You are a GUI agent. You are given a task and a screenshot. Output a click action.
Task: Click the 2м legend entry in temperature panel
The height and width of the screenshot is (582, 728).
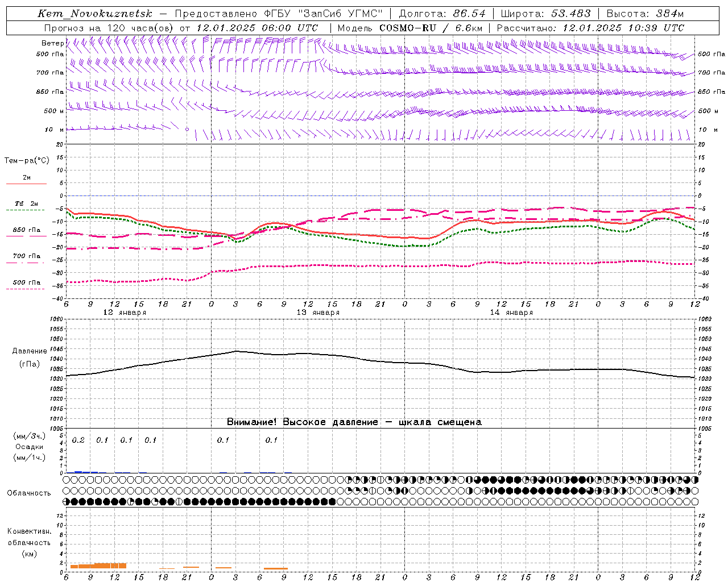27,178
